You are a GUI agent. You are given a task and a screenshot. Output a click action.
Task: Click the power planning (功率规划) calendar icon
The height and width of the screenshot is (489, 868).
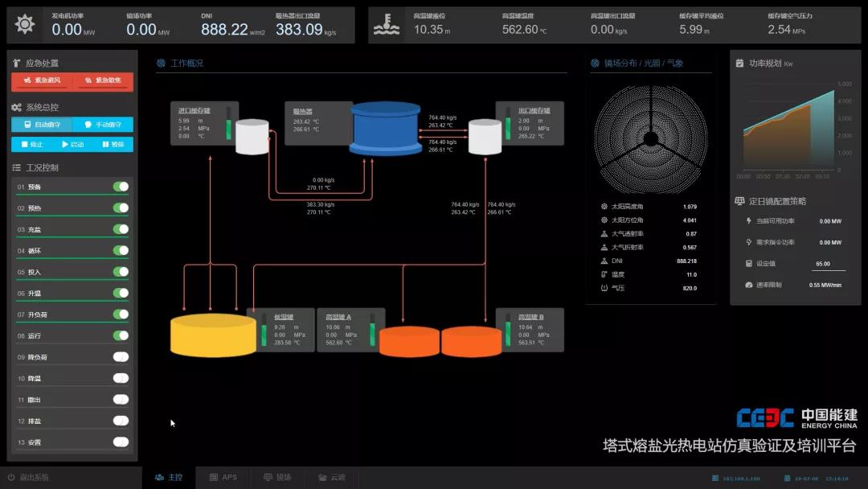point(739,63)
